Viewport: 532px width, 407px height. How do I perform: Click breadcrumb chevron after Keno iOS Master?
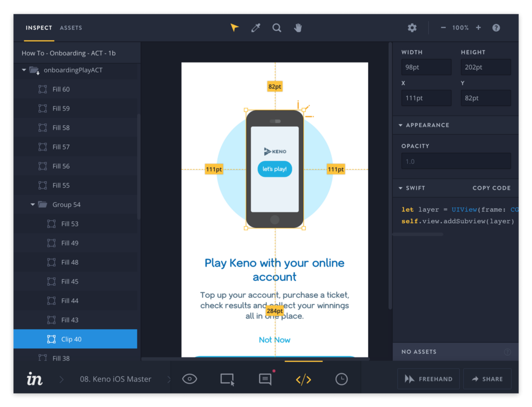(168, 379)
